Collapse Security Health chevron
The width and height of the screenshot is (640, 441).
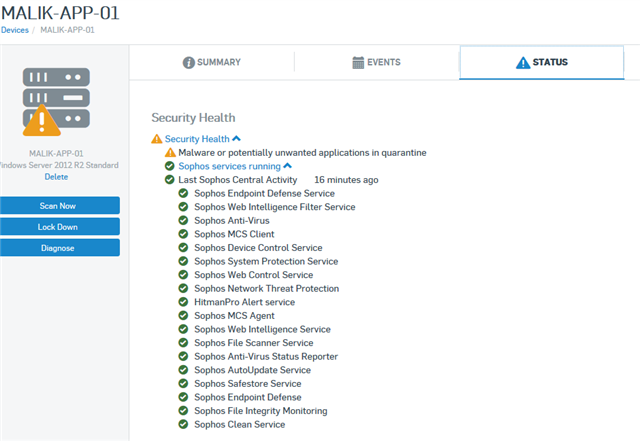click(236, 139)
